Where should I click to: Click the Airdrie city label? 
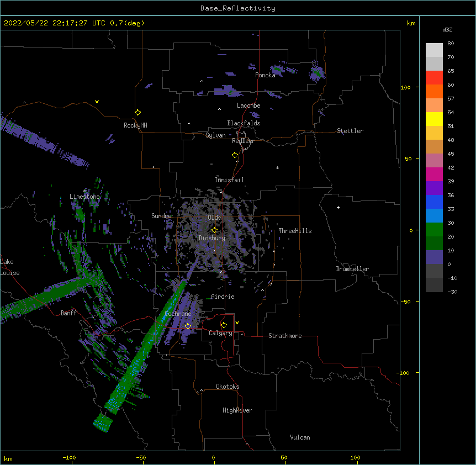click(x=223, y=297)
